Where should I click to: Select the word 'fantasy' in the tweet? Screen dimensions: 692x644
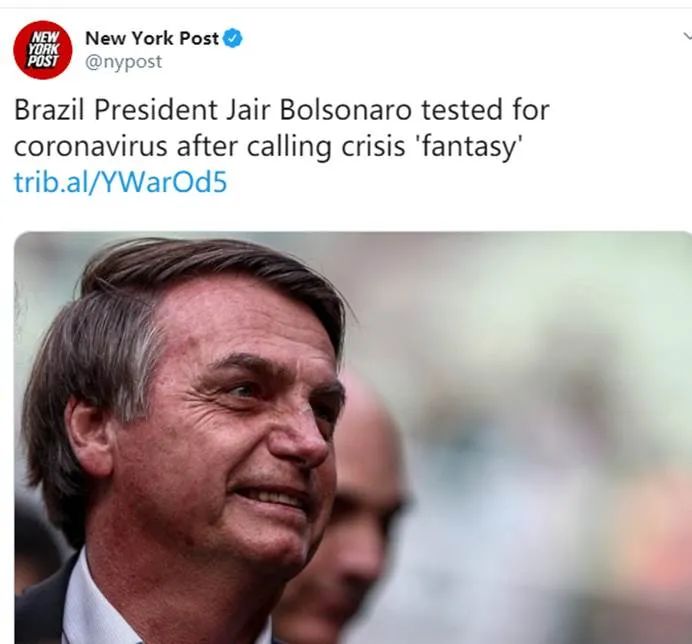(x=469, y=146)
